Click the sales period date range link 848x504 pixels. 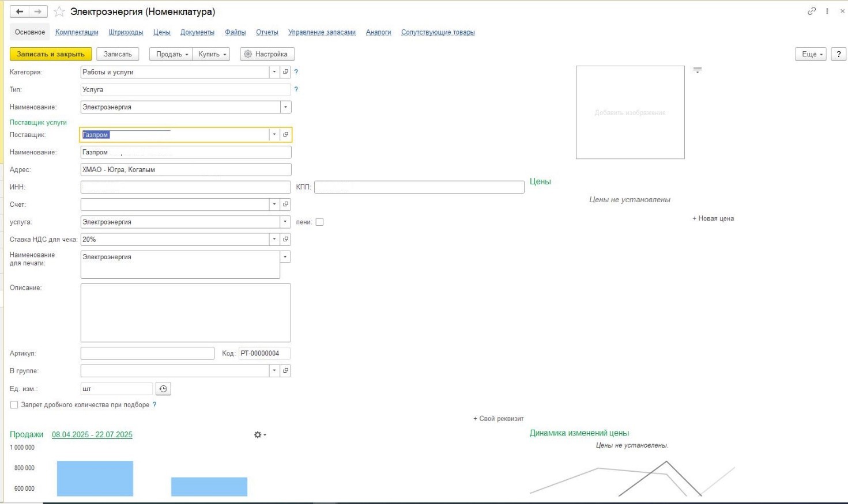[92, 435]
